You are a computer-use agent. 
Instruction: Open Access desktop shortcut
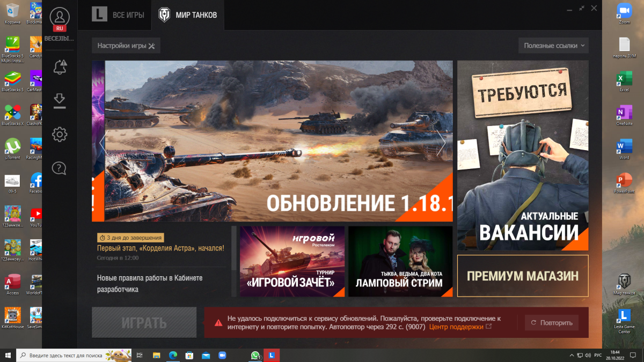[12, 284]
